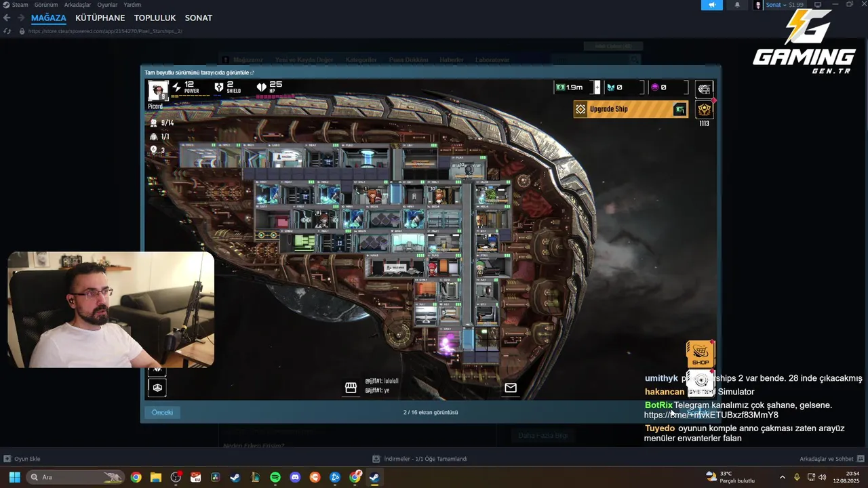Open the Oyunlar menu

click(x=107, y=5)
